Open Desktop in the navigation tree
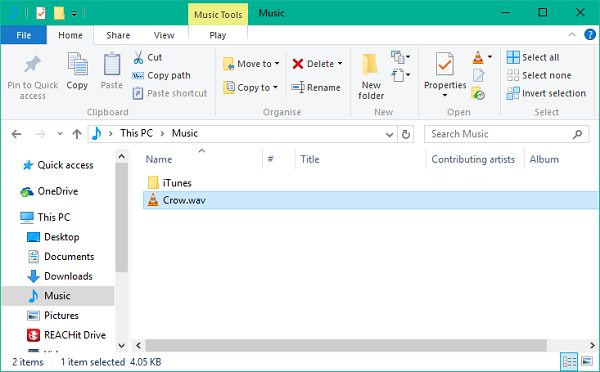 (x=53, y=237)
